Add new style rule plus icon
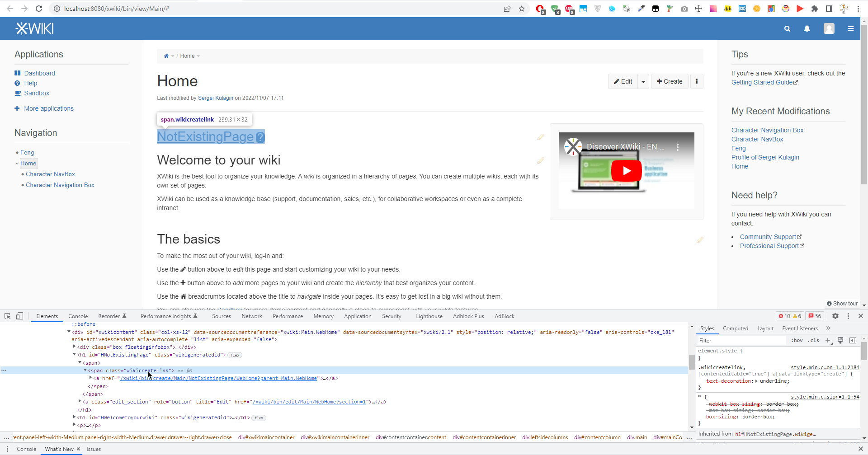This screenshot has width=868, height=455. point(828,340)
